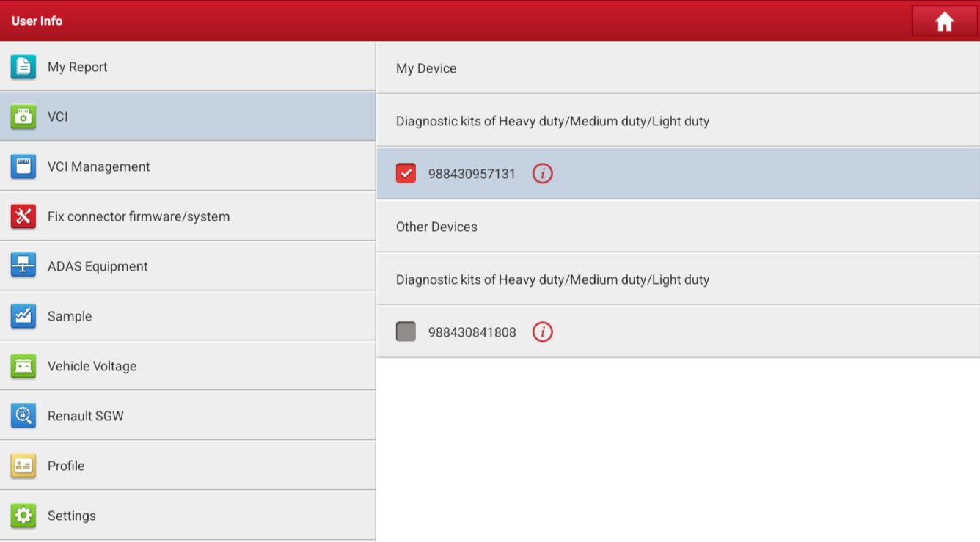Image resolution: width=980 pixels, height=542 pixels.
Task: Open Fix connector firmware/system via wrench icon
Action: tap(23, 216)
